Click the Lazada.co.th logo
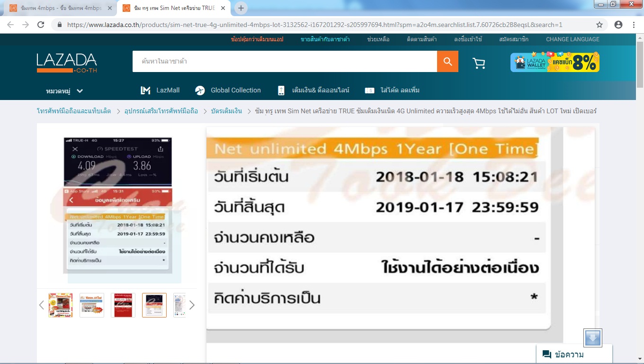Viewport: 644px width, 364px height. (67, 63)
